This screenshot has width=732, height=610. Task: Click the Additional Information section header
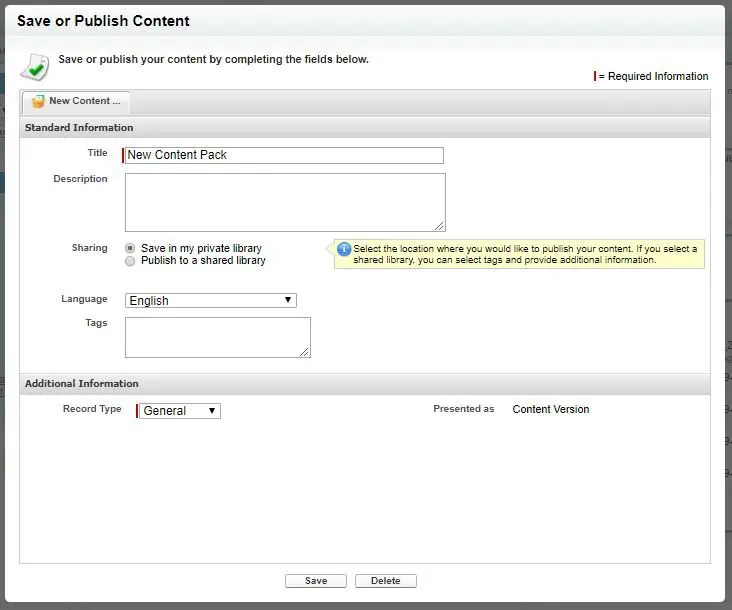[x=365, y=384]
